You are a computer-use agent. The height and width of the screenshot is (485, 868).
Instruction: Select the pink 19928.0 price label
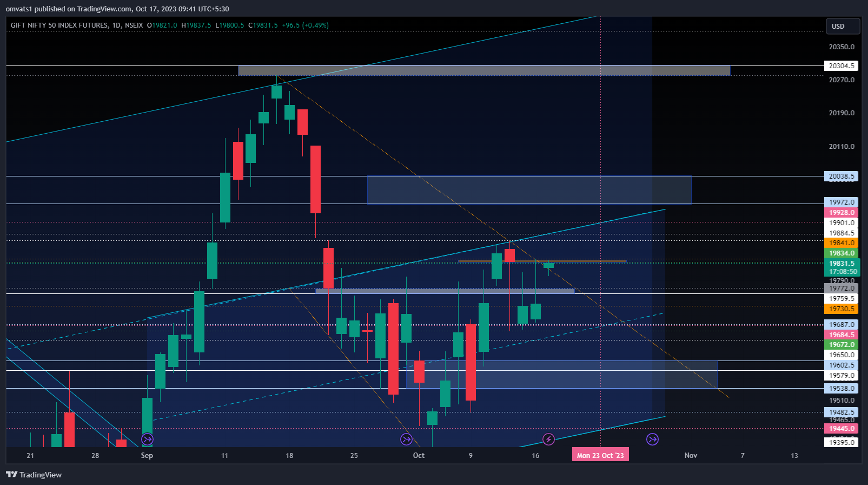click(842, 213)
